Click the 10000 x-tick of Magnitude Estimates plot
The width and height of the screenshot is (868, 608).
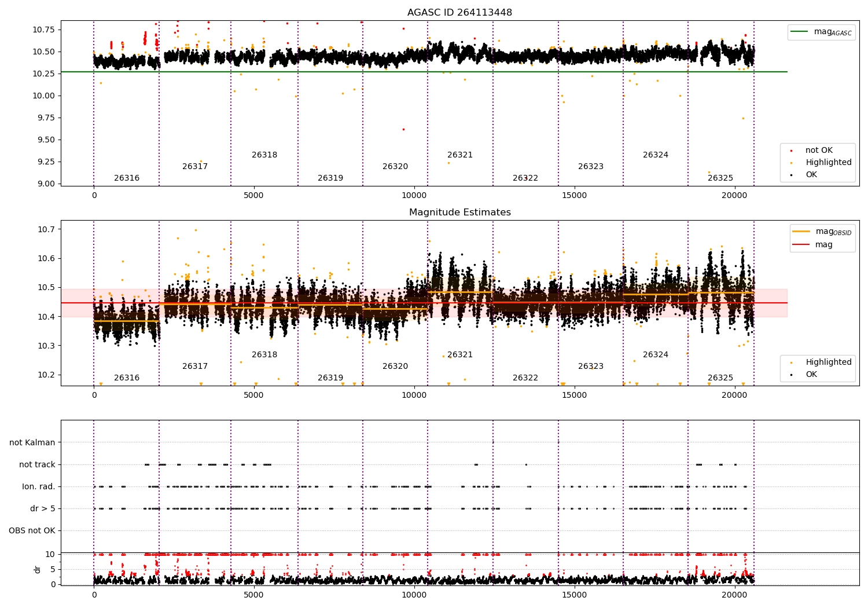414,395
